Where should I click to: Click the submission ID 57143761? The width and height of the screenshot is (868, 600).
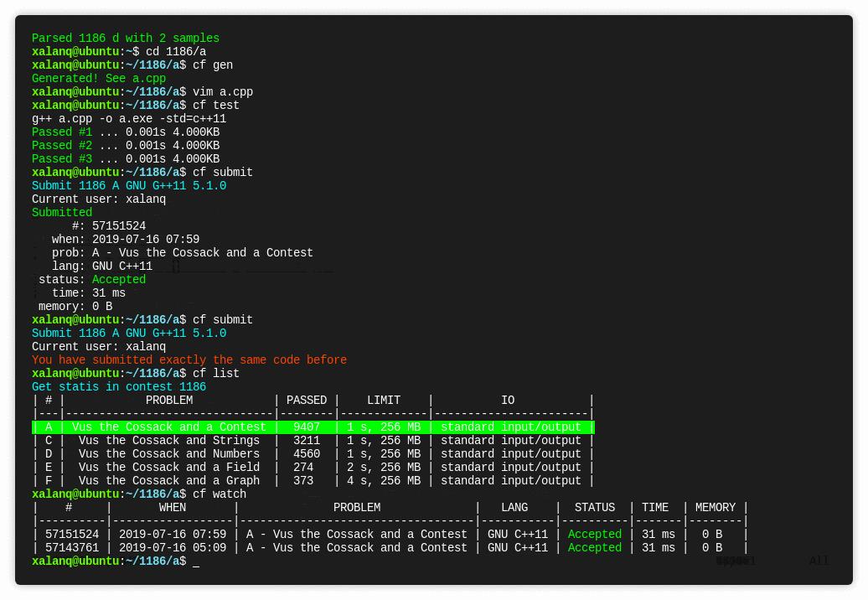(70, 547)
